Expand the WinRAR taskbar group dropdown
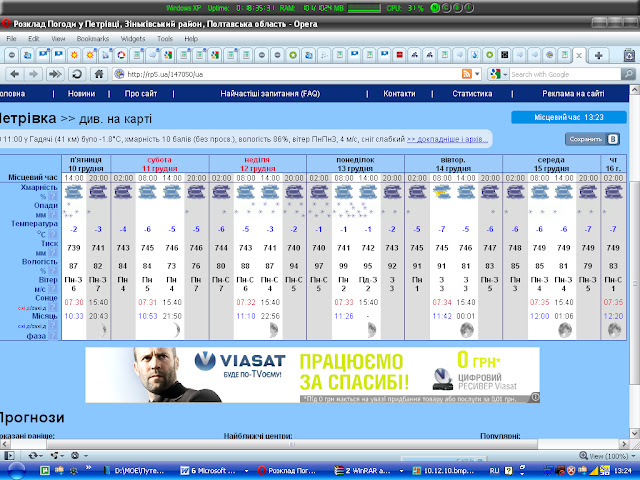The height and width of the screenshot is (480, 640). [x=401, y=471]
